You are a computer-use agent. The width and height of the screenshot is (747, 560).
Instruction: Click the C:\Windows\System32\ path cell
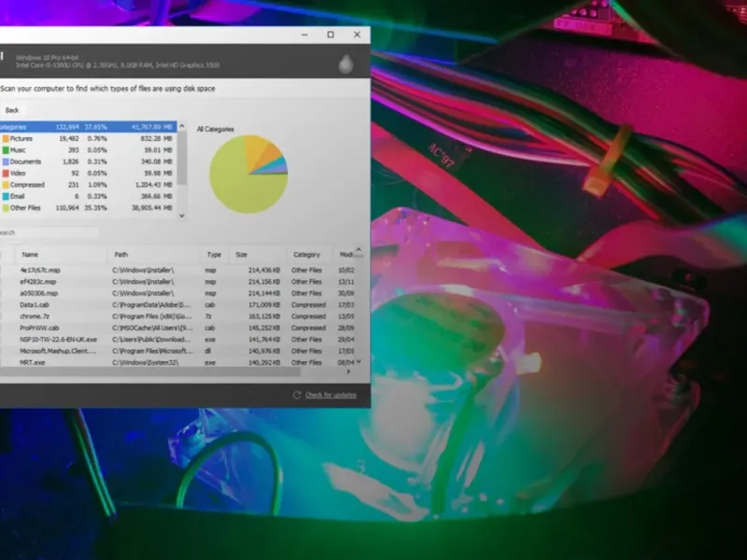click(146, 363)
